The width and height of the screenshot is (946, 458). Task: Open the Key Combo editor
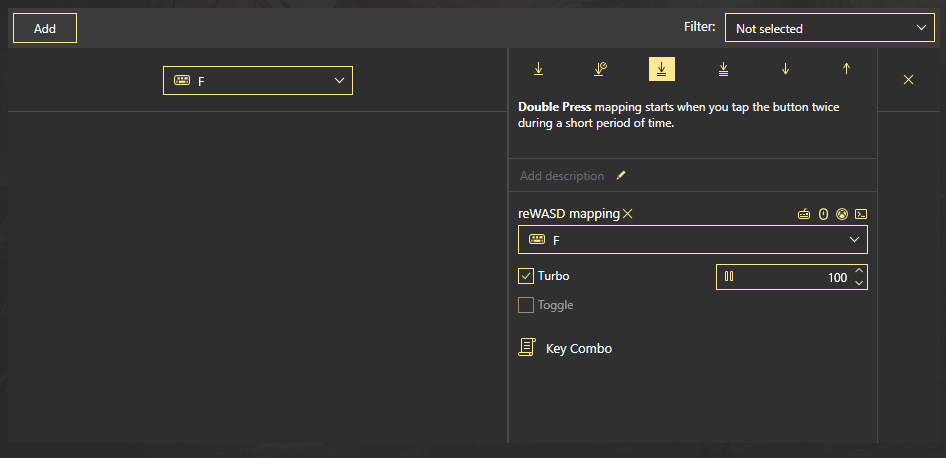coord(566,348)
